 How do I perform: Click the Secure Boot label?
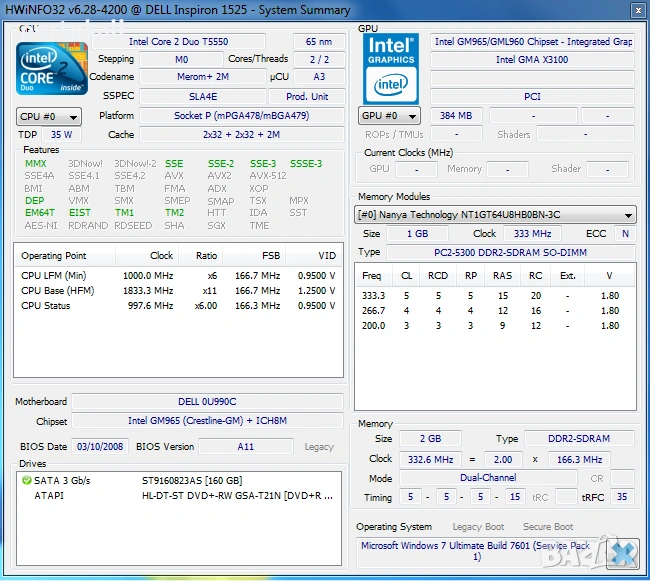(x=547, y=527)
